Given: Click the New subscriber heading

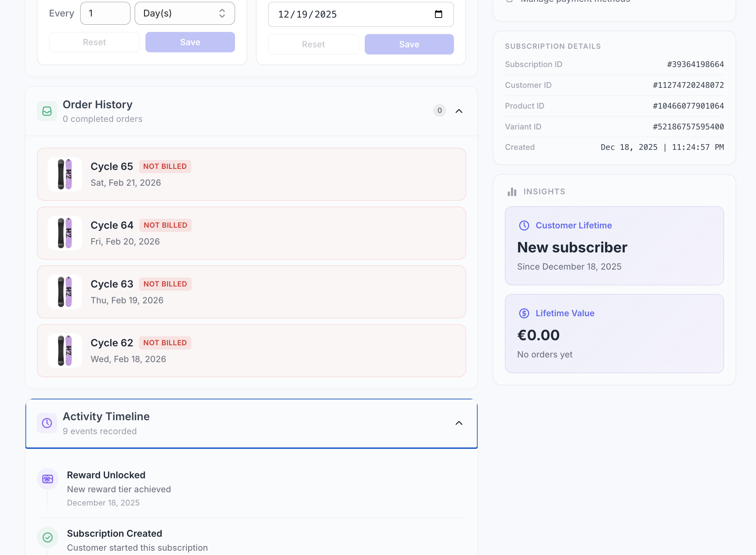Looking at the screenshot, I should tap(572, 247).
